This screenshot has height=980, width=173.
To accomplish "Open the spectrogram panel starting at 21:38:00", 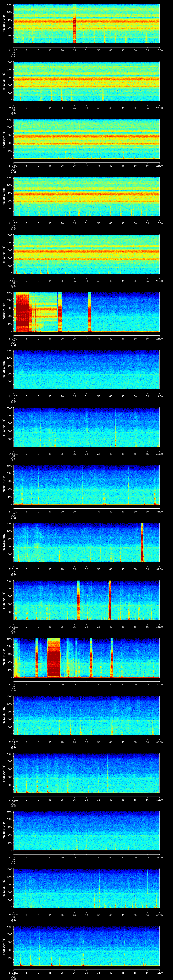I will tap(86, 945).
